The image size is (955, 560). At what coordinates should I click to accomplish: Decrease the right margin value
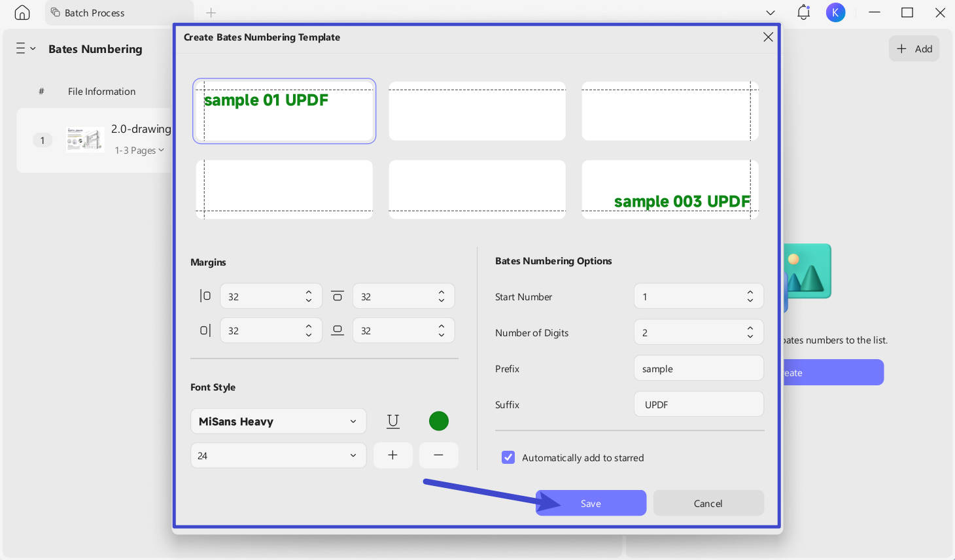pos(309,335)
